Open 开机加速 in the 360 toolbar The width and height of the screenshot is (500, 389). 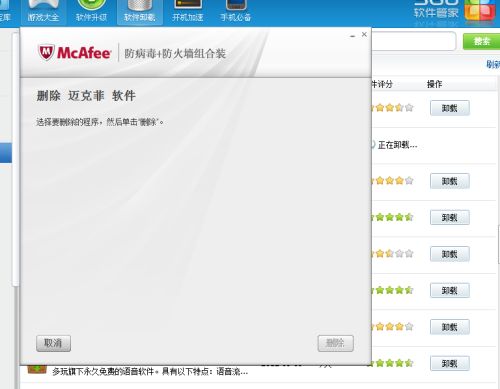[x=188, y=12]
